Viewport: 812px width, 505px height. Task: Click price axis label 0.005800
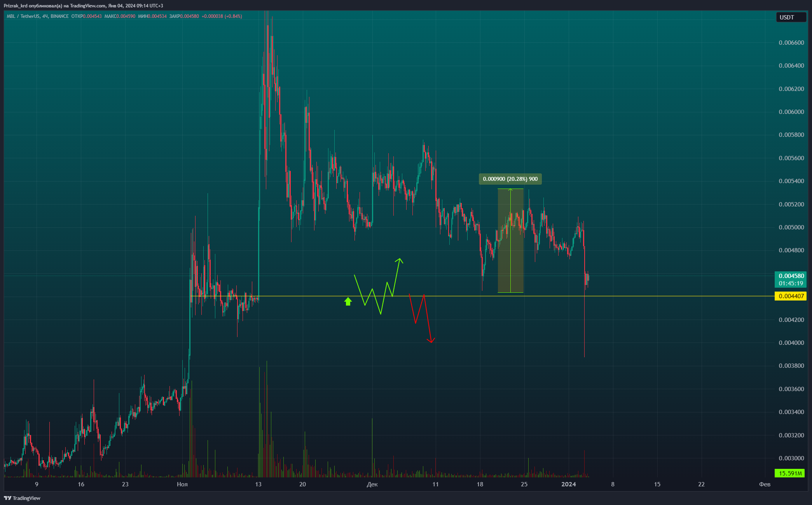pos(791,135)
